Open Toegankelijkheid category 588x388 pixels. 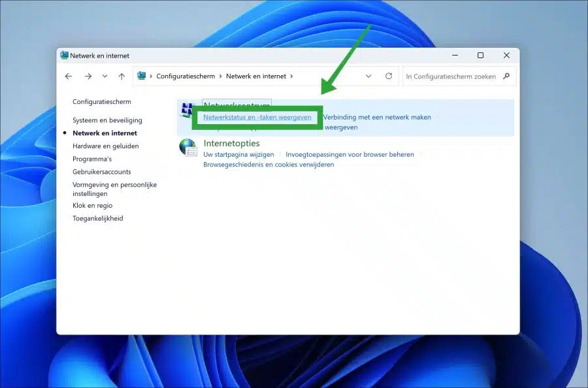coord(98,218)
